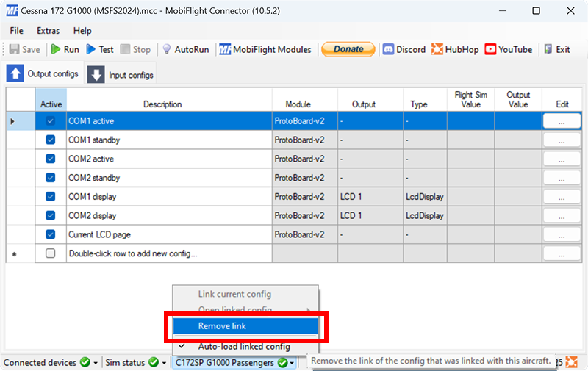Click the Save toolbar button
Viewport: 588px width, 371px height.
pyautogui.click(x=25, y=49)
